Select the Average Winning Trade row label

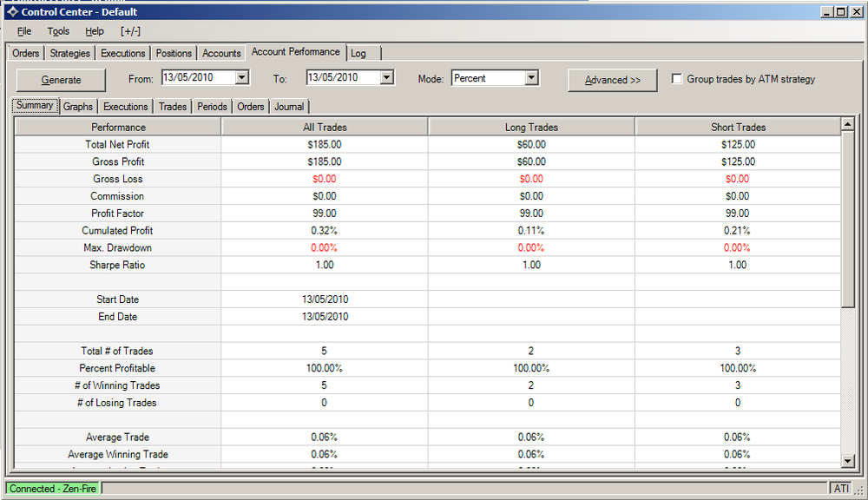point(118,454)
